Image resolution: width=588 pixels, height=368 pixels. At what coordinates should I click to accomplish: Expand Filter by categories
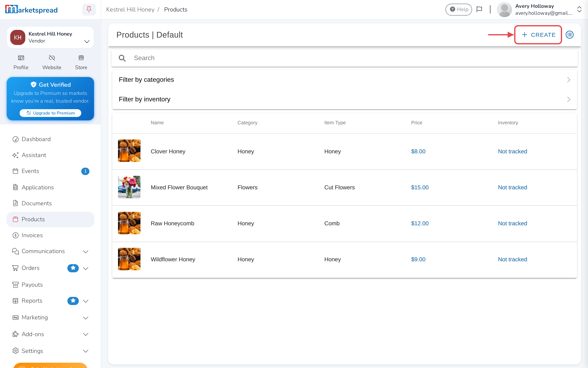click(344, 80)
